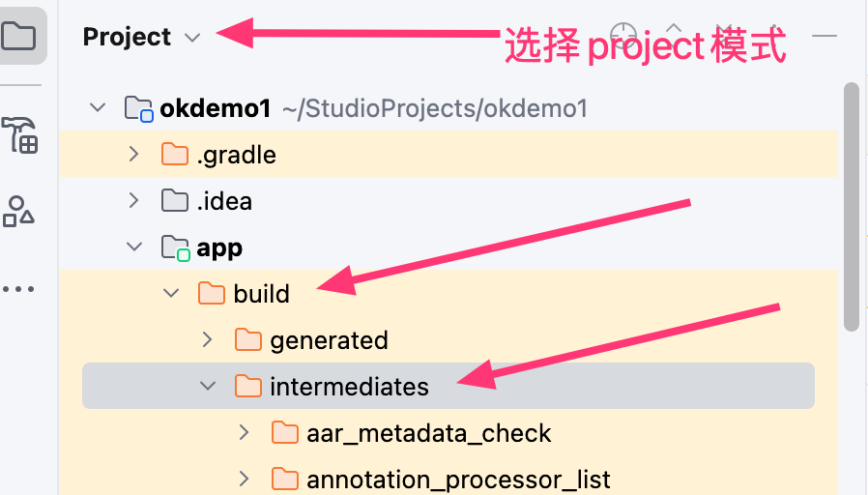Expand the .gradle folder
The width and height of the screenshot is (868, 495).
point(134,155)
